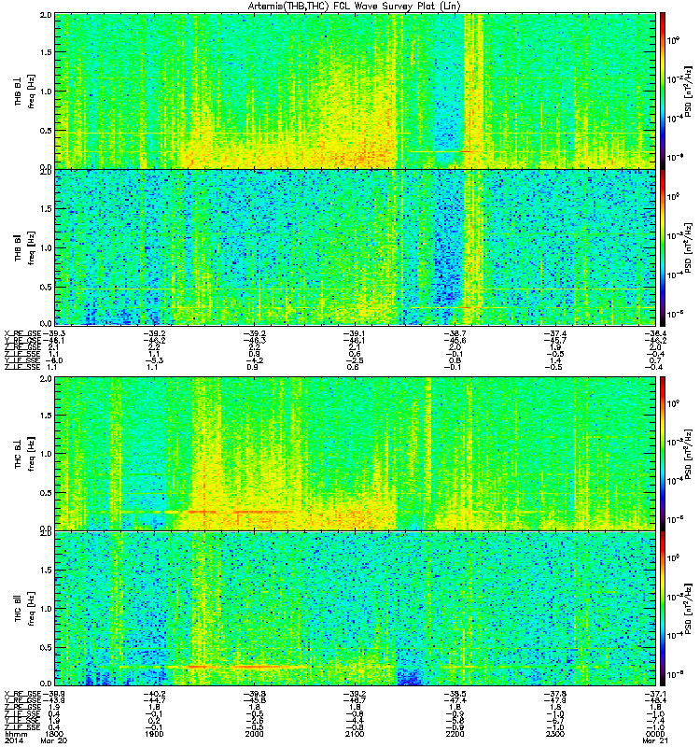The height and width of the screenshot is (747, 700).
Task: Select the THB B-parallel spectrogram panel
Action: click(x=356, y=247)
